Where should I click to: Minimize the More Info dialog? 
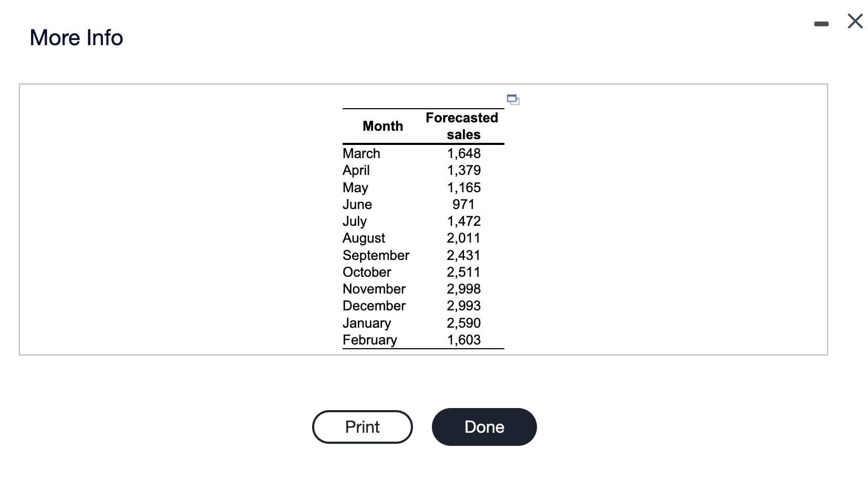821,24
